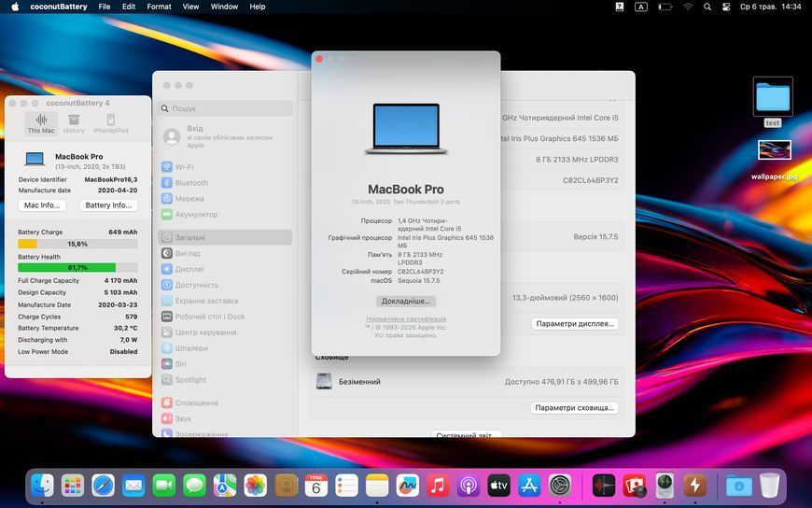Open the iPhone/iPad tab in coconutBattery
Viewport: 812px width, 508px height.
(111, 124)
